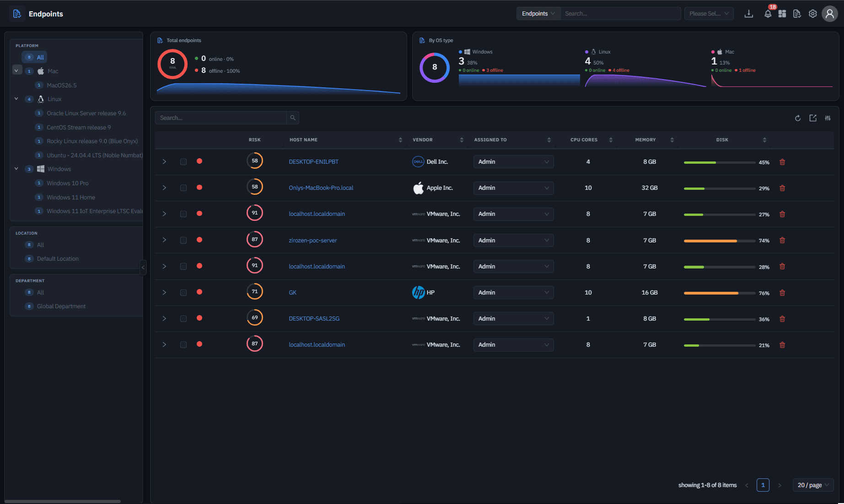Check the DESKTOP-ENILPBT row checkbox

183,162
